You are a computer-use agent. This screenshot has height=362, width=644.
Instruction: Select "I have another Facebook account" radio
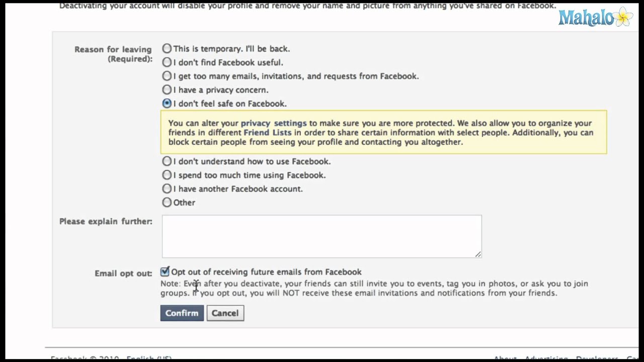point(167,189)
